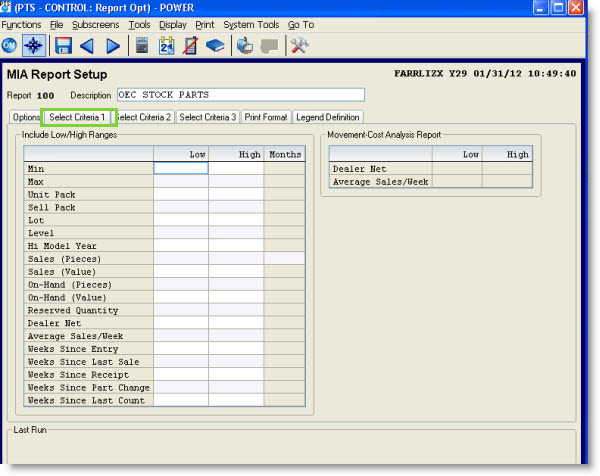The height and width of the screenshot is (476, 600).
Task: Click the Report number 100
Action: pos(45,96)
